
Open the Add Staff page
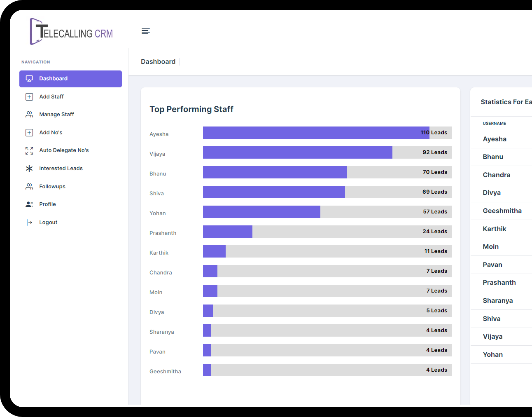click(x=70, y=97)
